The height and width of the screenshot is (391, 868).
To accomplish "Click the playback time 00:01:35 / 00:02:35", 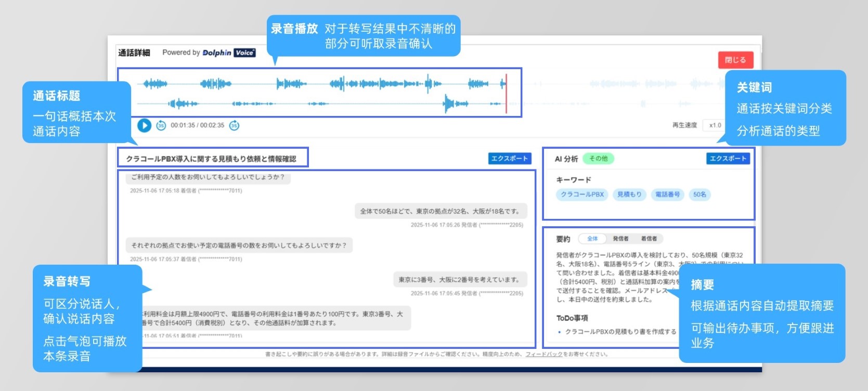I will (198, 125).
